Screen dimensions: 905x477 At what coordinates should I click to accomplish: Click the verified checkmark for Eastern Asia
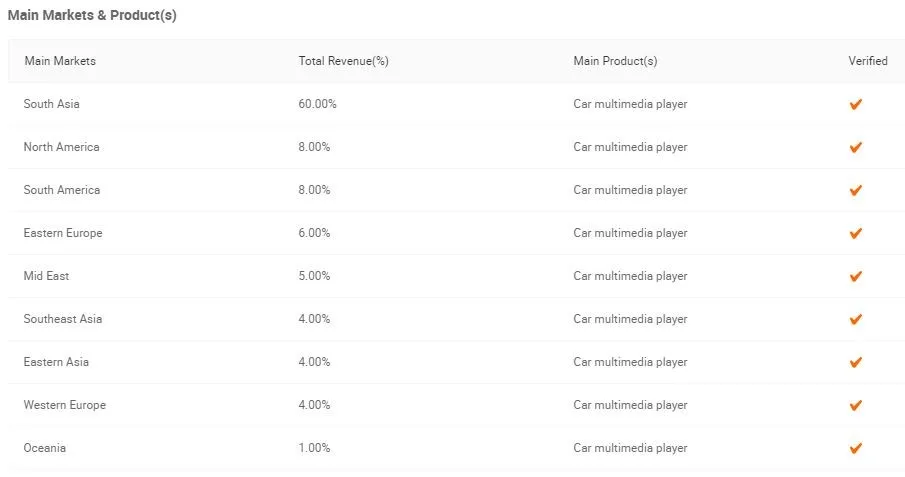(855, 362)
